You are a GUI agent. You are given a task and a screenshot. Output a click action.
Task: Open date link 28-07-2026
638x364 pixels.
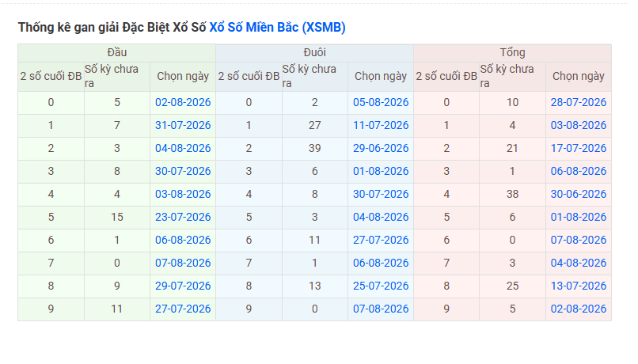tap(578, 102)
